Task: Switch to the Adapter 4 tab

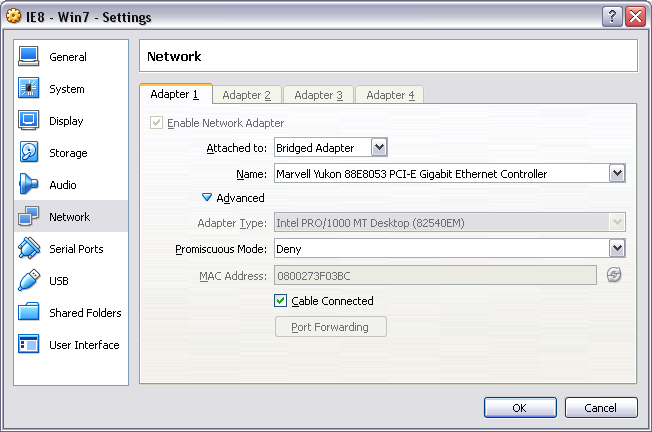Action: (x=390, y=95)
